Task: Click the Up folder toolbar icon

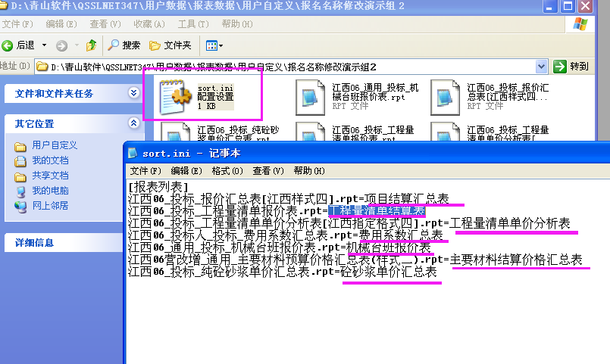Action: (91, 45)
